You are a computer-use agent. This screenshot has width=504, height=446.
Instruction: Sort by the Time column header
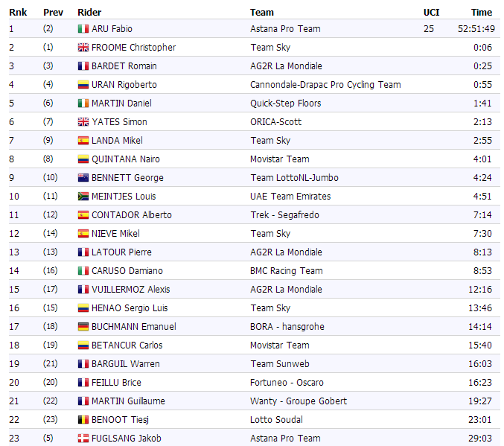click(481, 12)
